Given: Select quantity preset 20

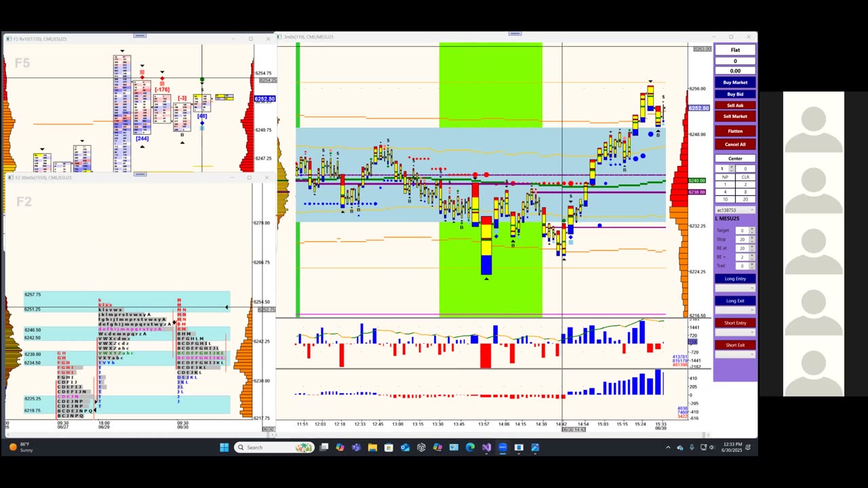Looking at the screenshot, I should 745,199.
